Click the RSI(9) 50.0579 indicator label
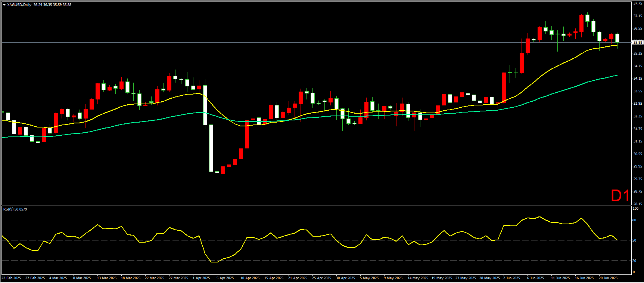 [15, 209]
